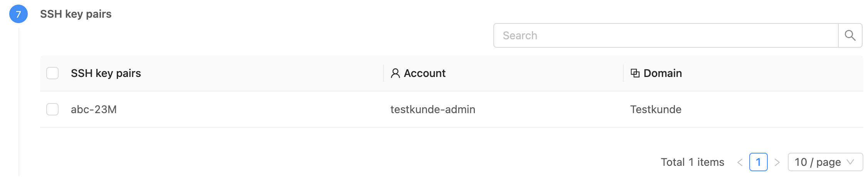
Task: Click the Testkunde domain cell
Action: tap(656, 109)
